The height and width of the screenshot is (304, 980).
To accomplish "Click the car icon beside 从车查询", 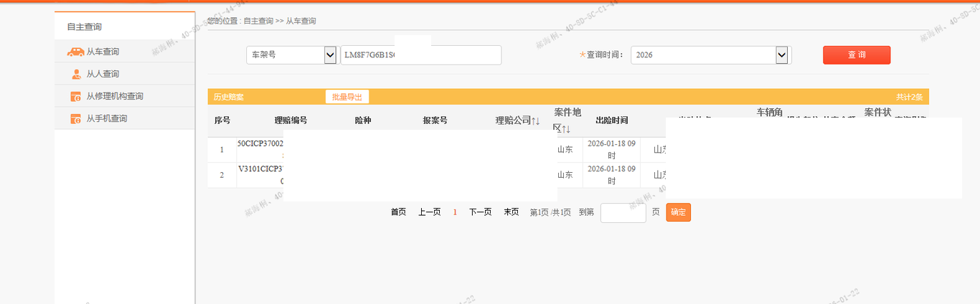I will pyautogui.click(x=75, y=52).
